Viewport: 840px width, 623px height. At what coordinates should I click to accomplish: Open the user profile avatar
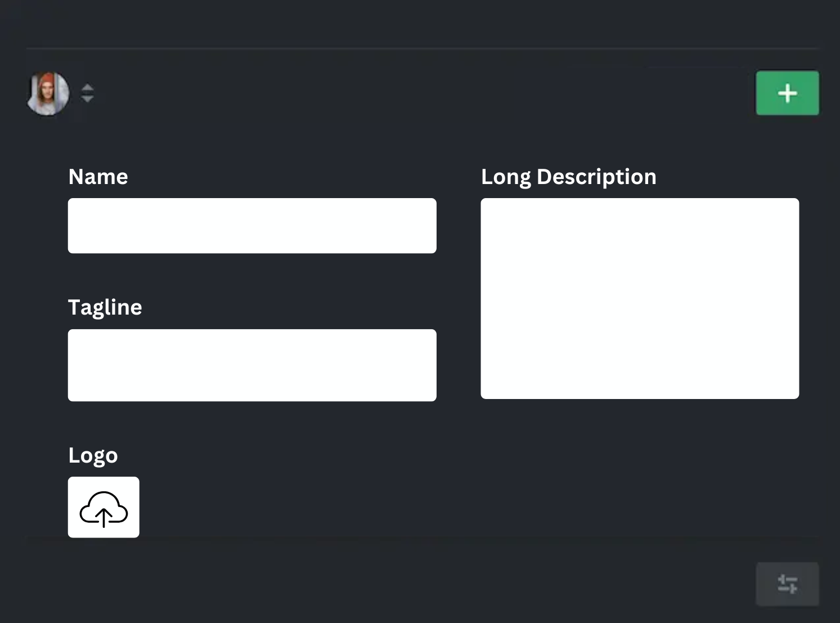coord(48,93)
